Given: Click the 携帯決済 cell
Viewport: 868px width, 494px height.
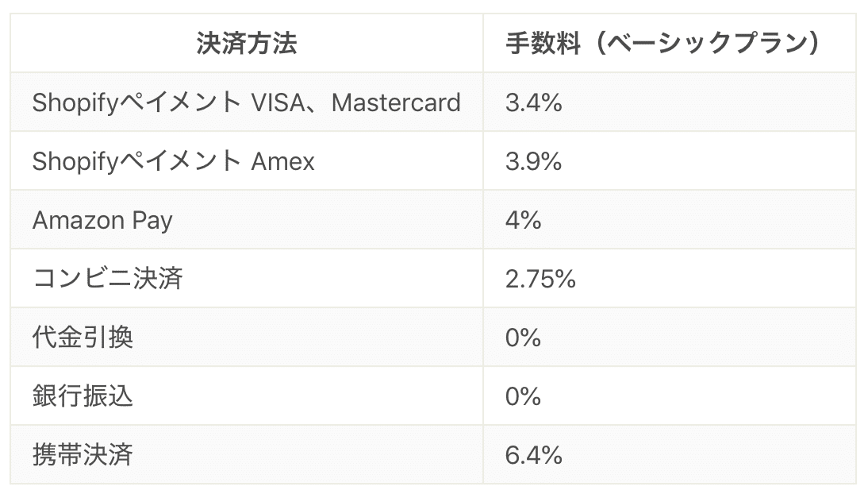Looking at the screenshot, I should coord(83,455).
